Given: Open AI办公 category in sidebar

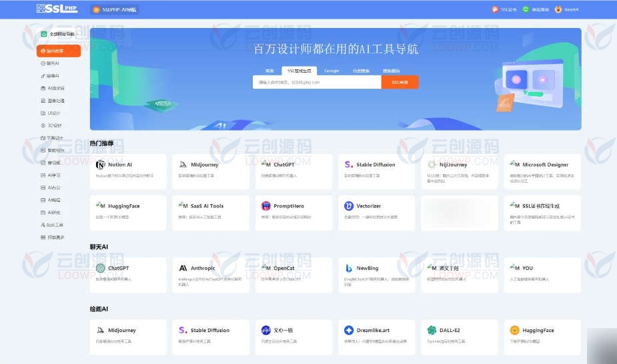Looking at the screenshot, I should click(51, 187).
